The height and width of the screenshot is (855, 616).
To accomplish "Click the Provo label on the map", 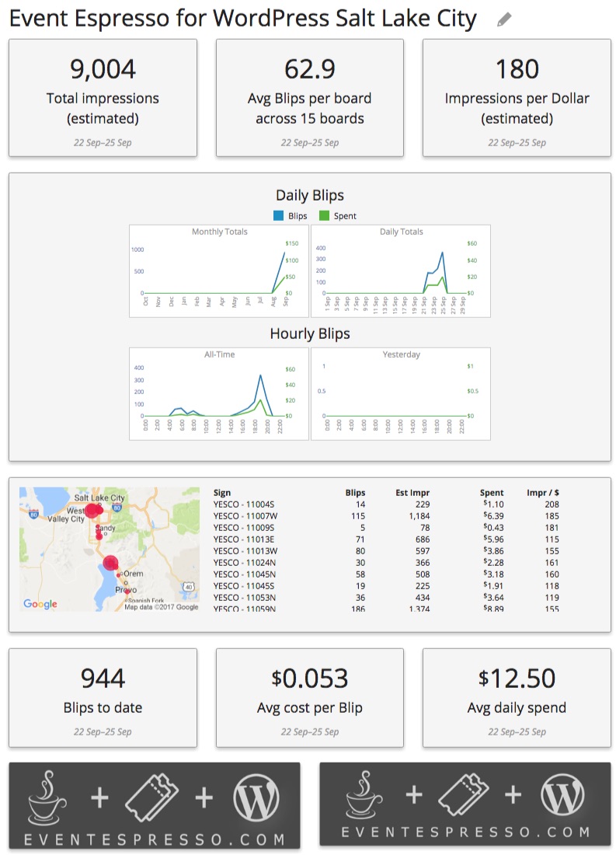I will pos(126,590).
